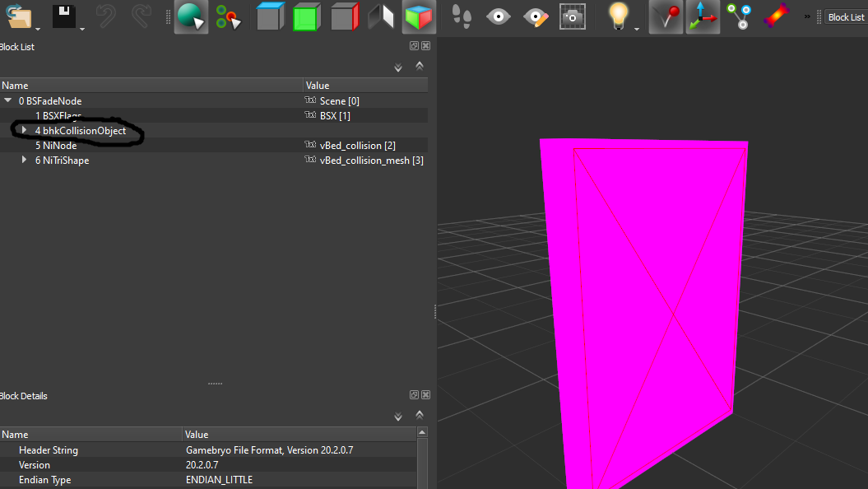Image resolution: width=868 pixels, height=489 pixels.
Task: Toggle Show Markers pin icon
Action: point(666,16)
